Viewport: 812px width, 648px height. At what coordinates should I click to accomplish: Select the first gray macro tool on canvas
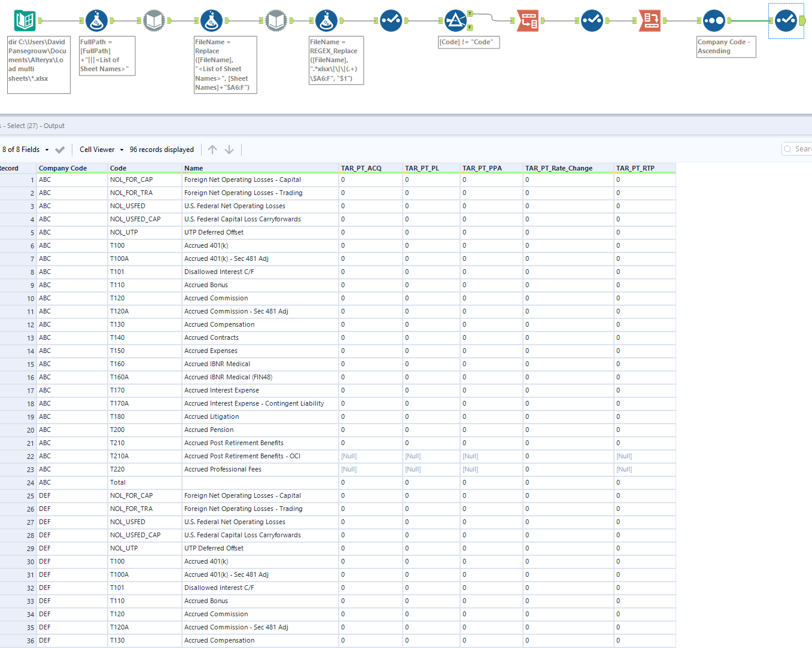pyautogui.click(x=154, y=20)
